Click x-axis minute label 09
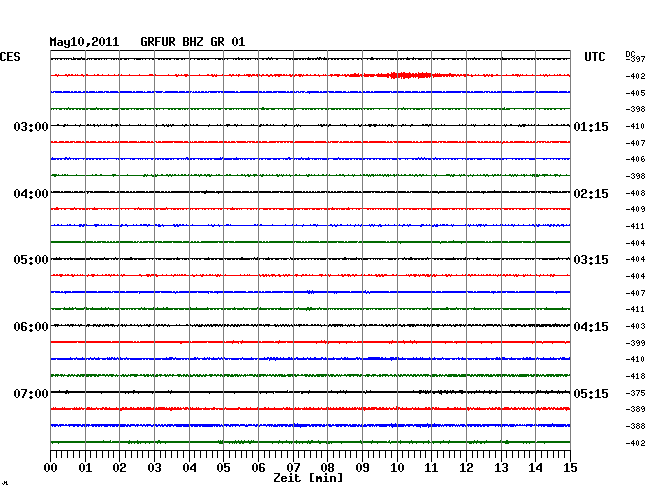650x494 pixels. click(x=362, y=467)
